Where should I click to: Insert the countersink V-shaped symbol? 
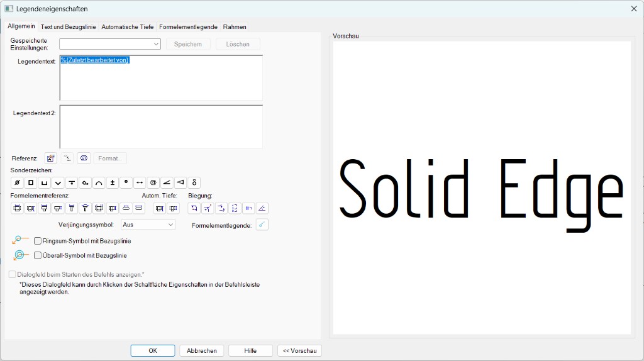pos(58,182)
